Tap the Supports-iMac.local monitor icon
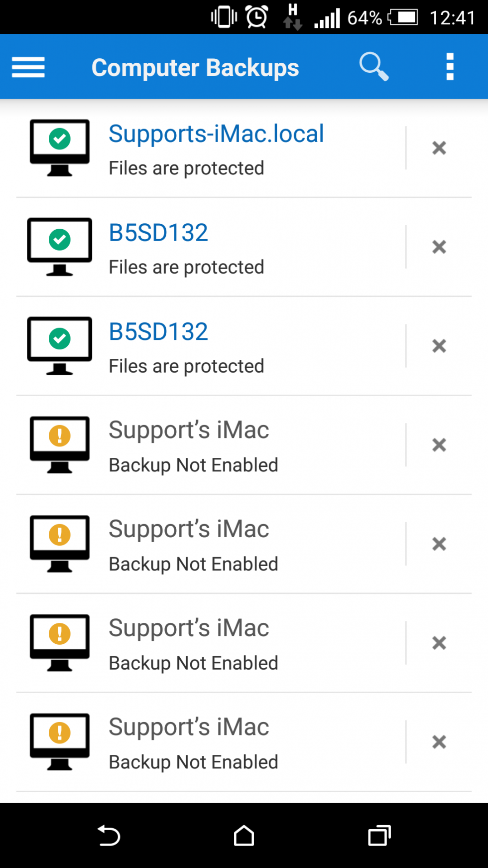Viewport: 488px width, 868px height. click(60, 148)
